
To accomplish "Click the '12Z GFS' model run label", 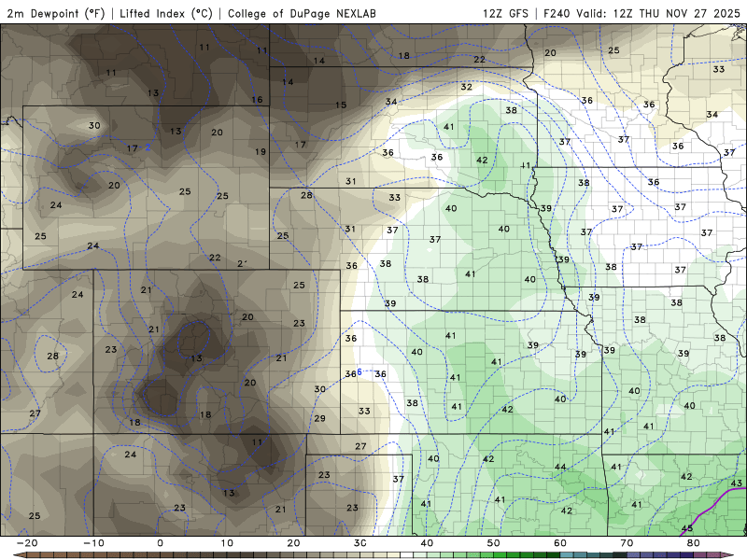I will pos(505,13).
